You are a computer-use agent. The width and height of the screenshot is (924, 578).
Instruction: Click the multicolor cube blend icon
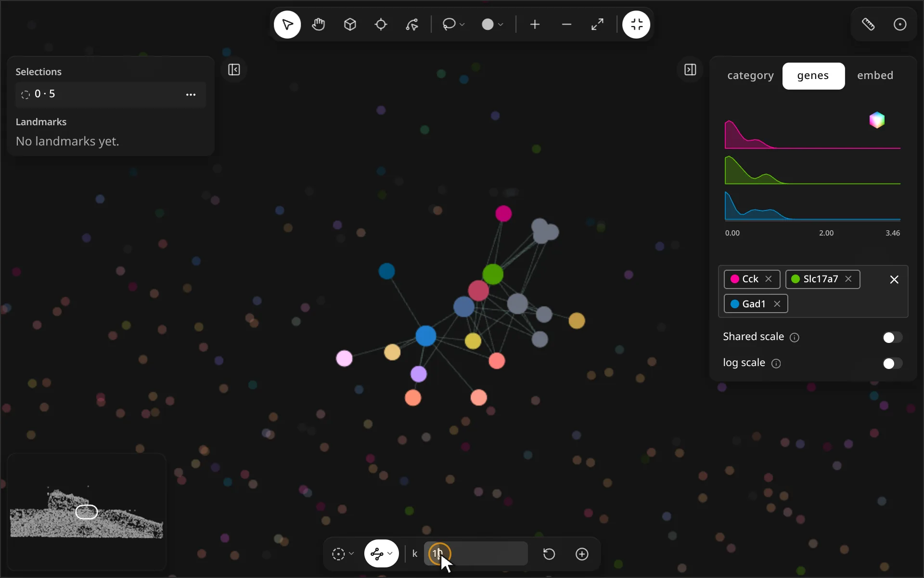(x=877, y=120)
